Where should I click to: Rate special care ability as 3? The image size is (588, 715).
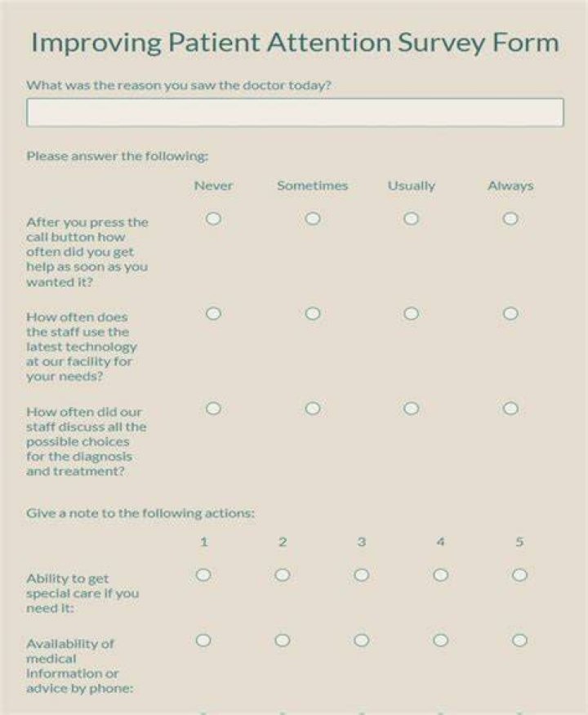point(362,575)
